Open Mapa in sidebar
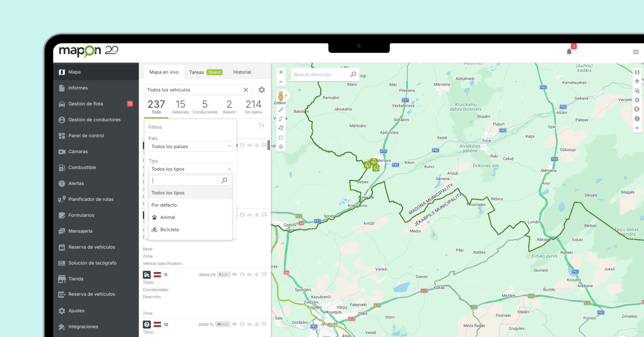 pyautogui.click(x=96, y=72)
